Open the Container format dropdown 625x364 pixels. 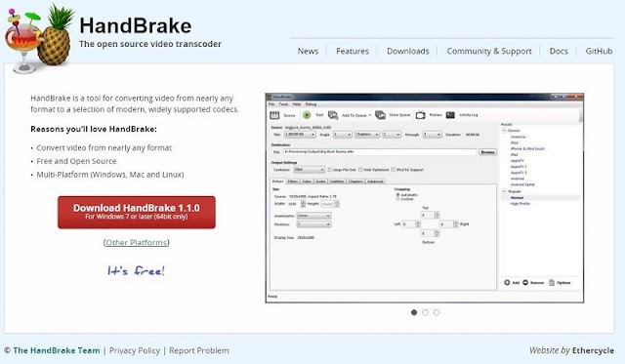coord(310,170)
